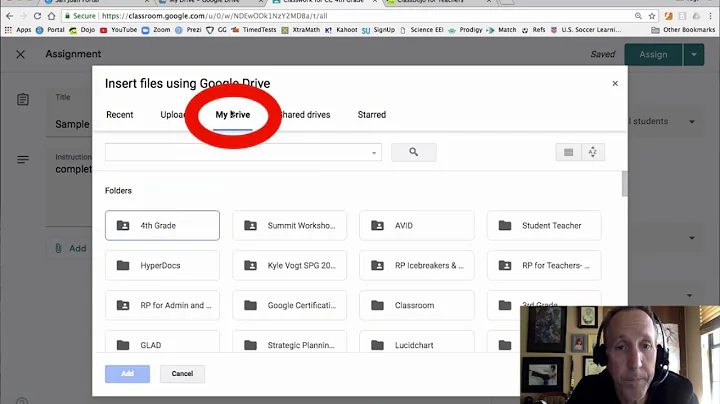The height and width of the screenshot is (404, 720).
Task: Select the Classroom folder
Action: 416,305
